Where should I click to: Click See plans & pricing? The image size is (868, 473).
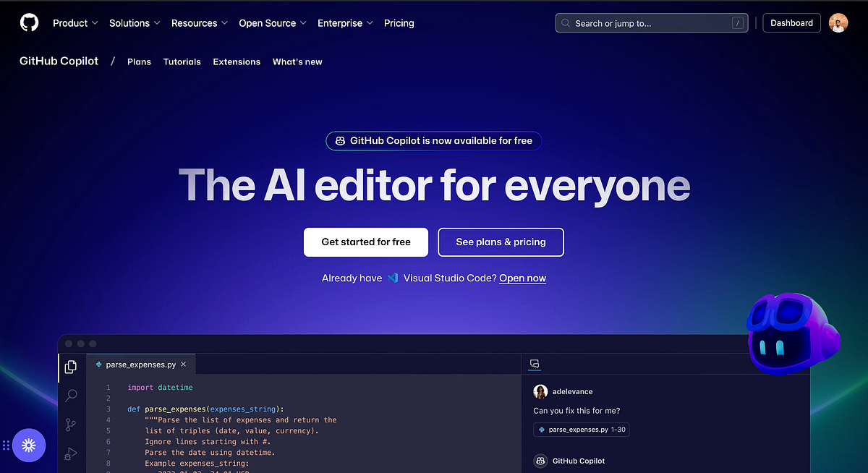[x=501, y=242]
